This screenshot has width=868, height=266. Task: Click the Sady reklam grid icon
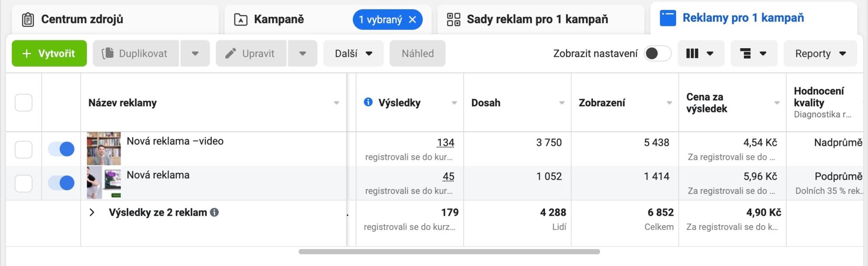click(x=454, y=20)
